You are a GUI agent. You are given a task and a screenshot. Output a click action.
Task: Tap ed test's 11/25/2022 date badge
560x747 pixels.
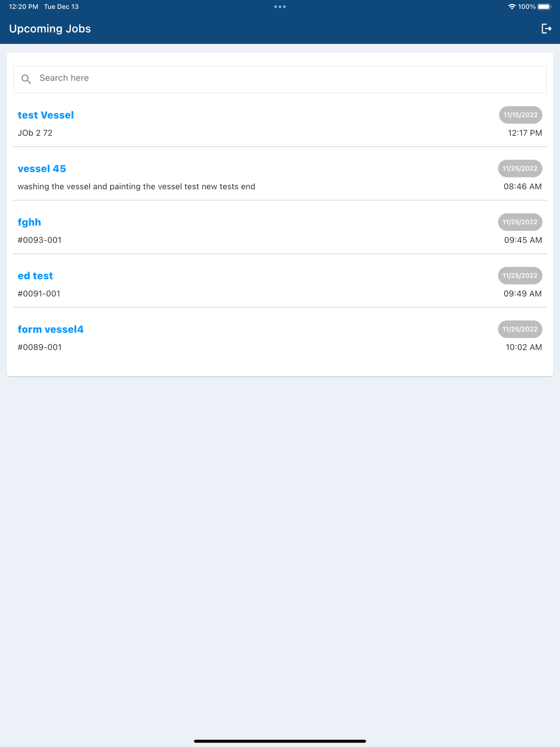[520, 276]
